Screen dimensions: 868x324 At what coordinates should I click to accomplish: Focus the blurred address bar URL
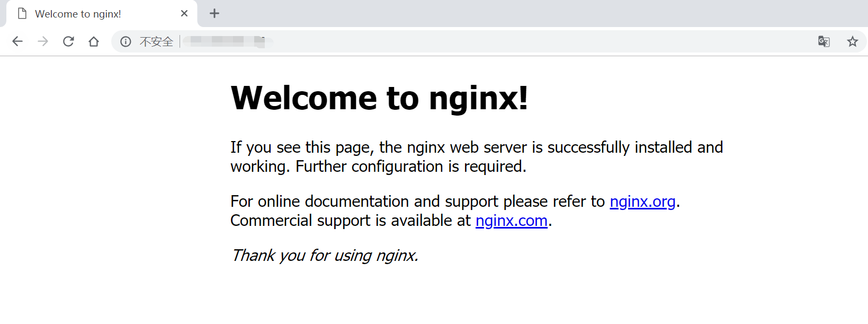pos(228,41)
